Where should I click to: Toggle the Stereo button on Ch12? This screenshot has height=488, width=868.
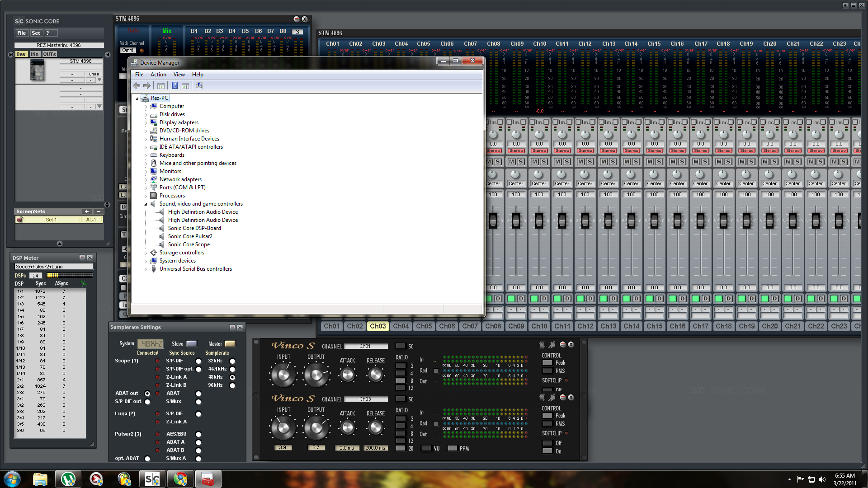coord(585,151)
